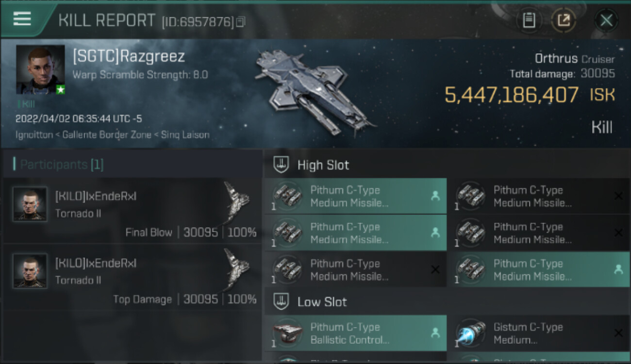Click the Low Slot section icon
This screenshot has height=364, width=631.
click(x=281, y=301)
